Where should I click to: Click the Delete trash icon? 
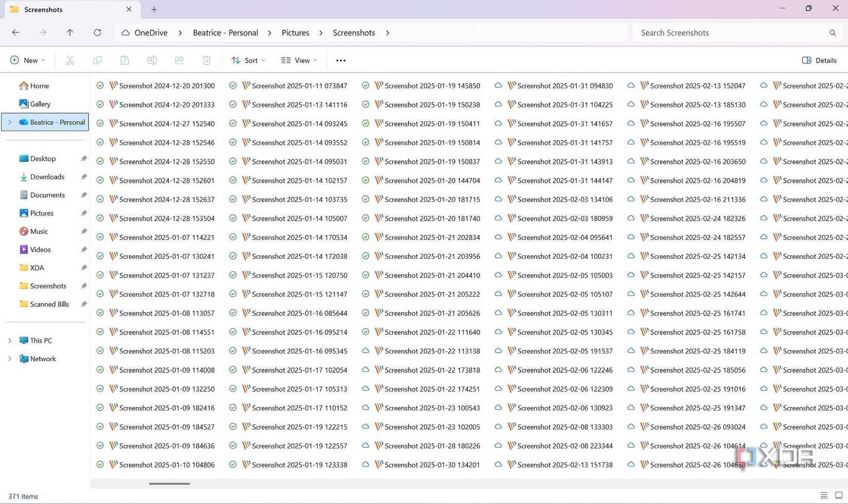tap(207, 60)
